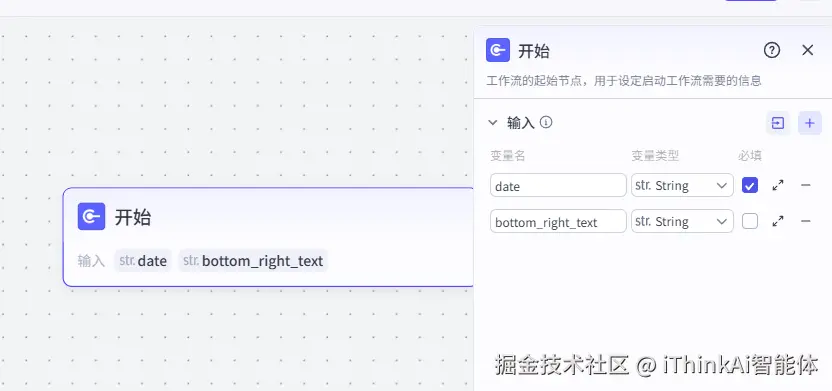Open the variable type dropdown for date
The width and height of the screenshot is (832, 391).
coord(682,185)
